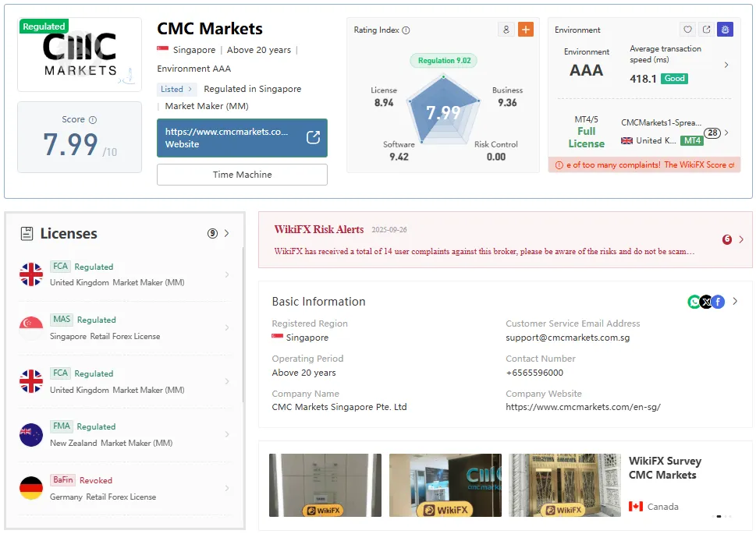This screenshot has height=534, width=756.
Task: Click the support@cmcmarkets.com.sg email
Action: [x=567, y=338]
